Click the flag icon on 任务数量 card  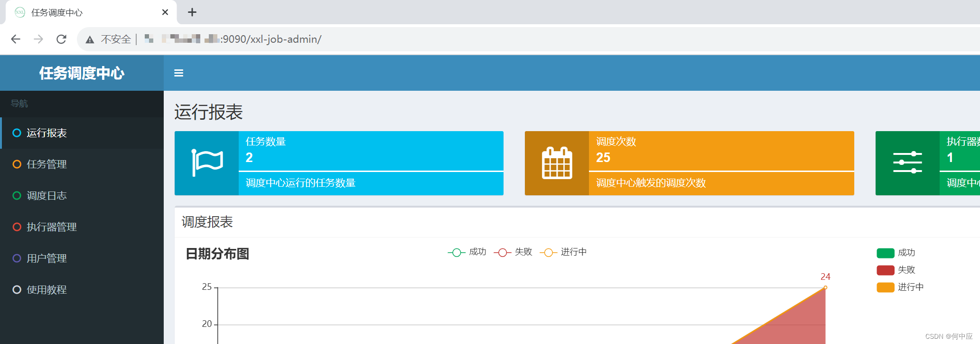tap(207, 163)
